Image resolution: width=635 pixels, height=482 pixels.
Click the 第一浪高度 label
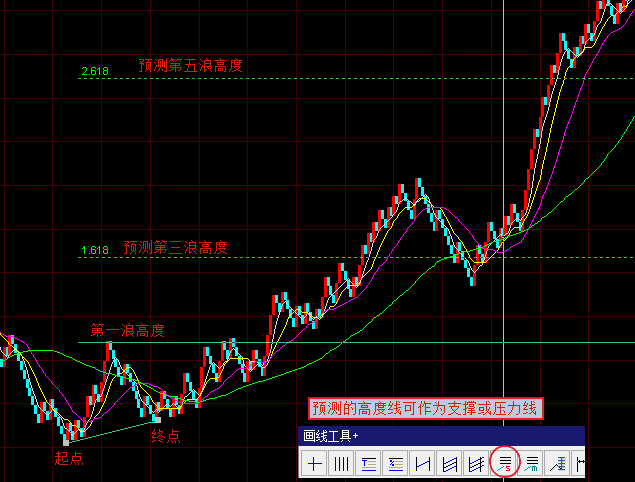pos(127,330)
